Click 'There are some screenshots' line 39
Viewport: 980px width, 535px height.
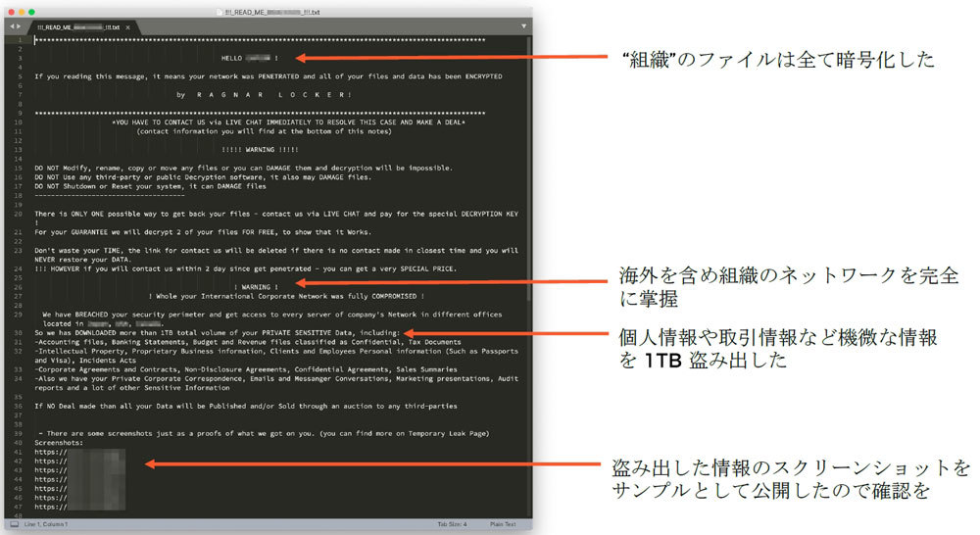[x=264, y=434]
